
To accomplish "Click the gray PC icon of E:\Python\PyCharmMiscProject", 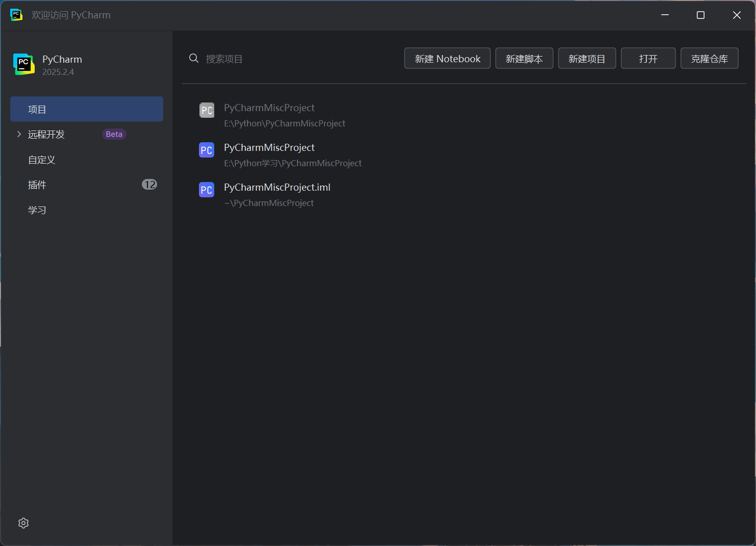I will 207,110.
